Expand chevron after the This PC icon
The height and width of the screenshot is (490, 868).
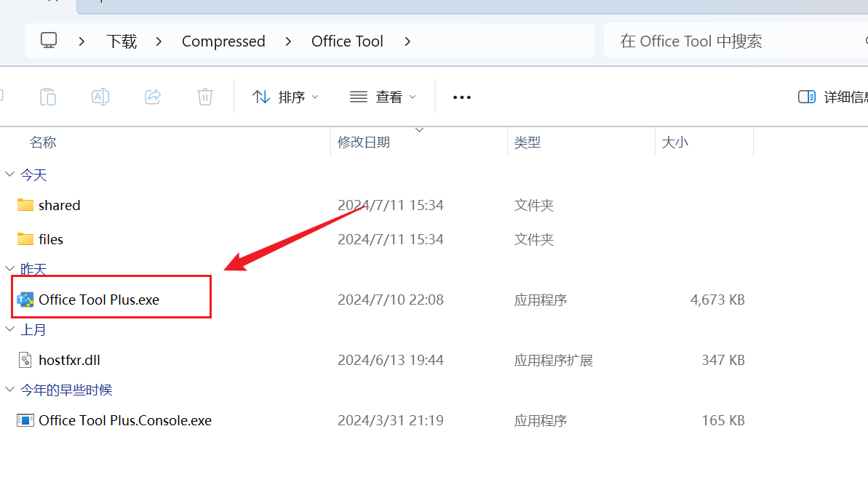point(81,41)
